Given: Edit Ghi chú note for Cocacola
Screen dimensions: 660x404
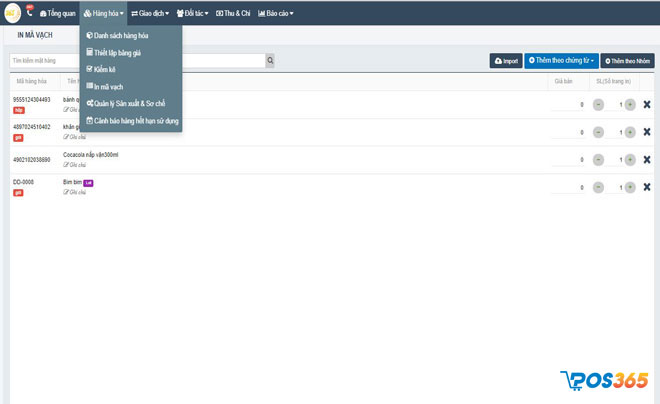Looking at the screenshot, I should click(75, 165).
